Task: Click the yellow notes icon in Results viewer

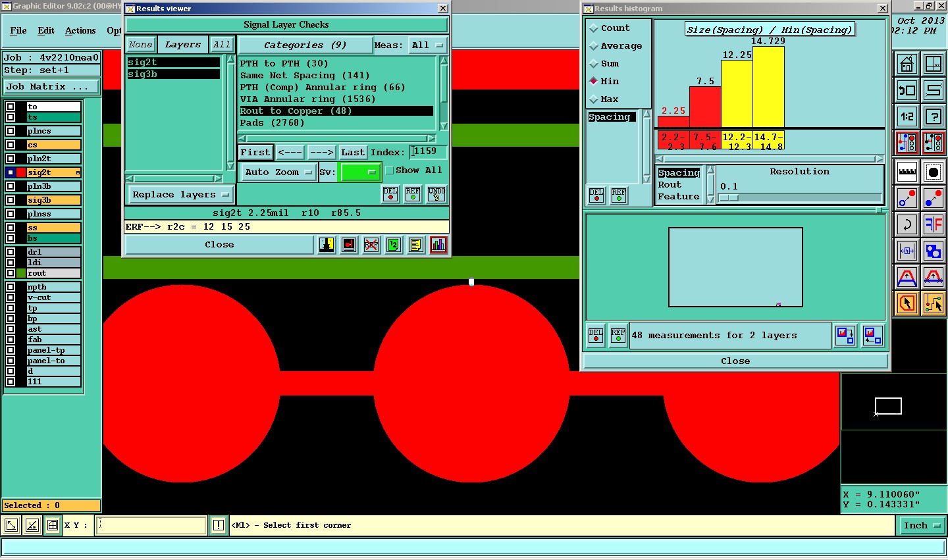Action: tap(415, 245)
